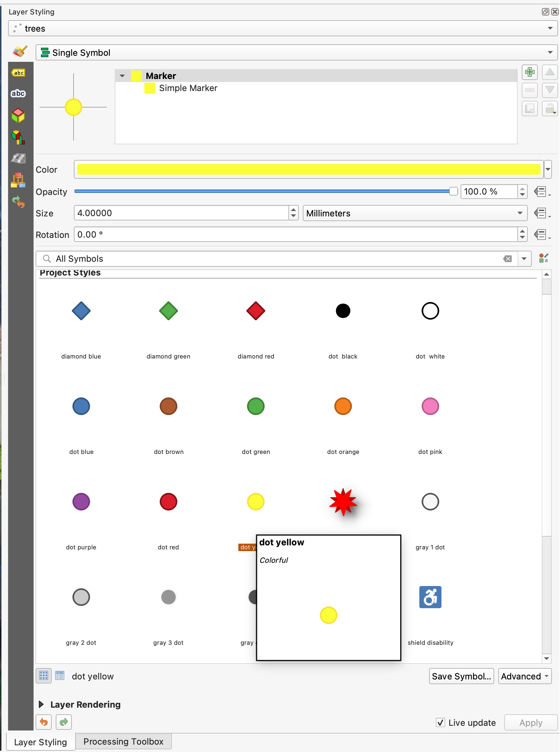Open the Advanced dropdown menu
Screen dimensions: 560x752
(x=524, y=676)
